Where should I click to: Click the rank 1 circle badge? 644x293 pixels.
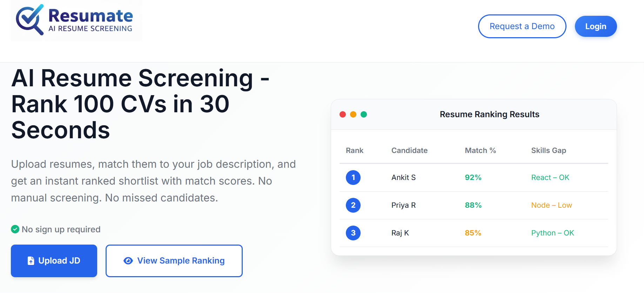[x=353, y=178]
